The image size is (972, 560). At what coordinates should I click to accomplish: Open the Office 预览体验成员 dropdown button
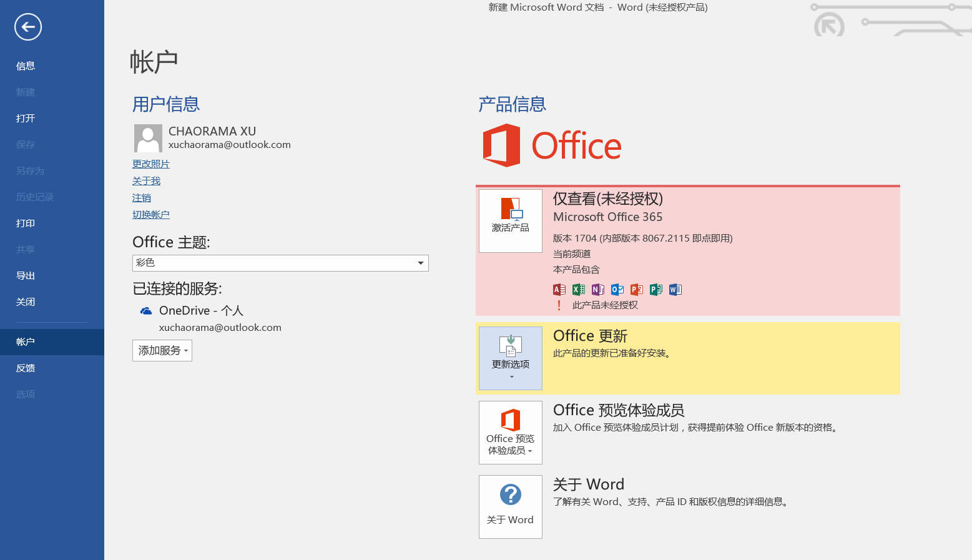(510, 433)
